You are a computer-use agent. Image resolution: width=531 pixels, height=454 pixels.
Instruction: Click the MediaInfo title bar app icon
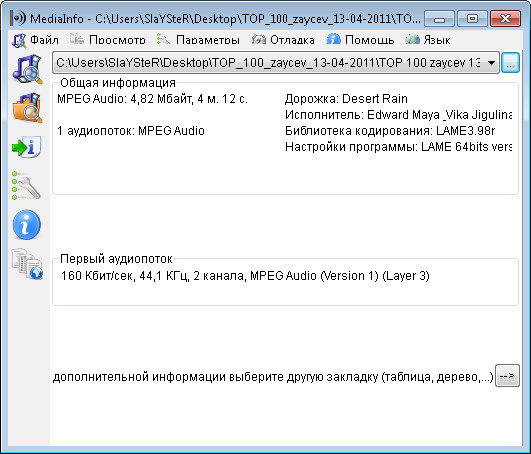[x=18, y=18]
